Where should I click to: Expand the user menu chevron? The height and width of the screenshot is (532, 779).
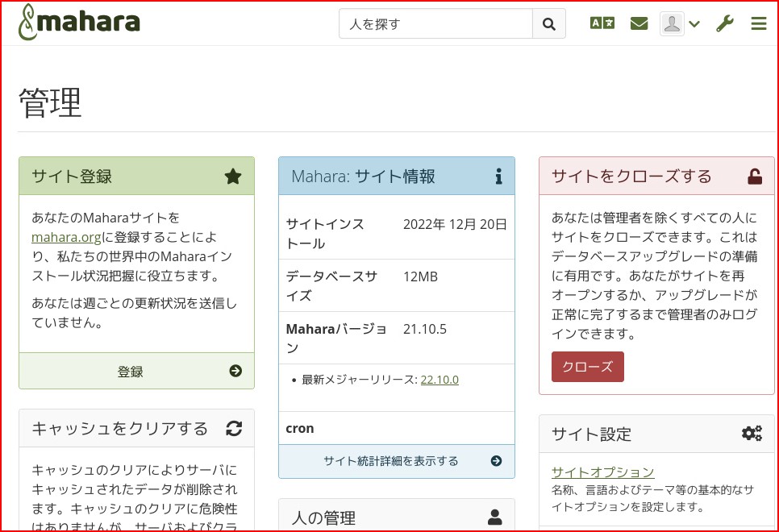(x=694, y=24)
